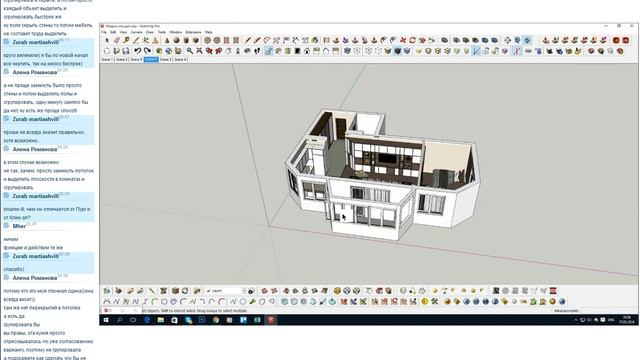Click the highlighted active scene tab
Viewport: 640px width, 360px height.
151,60
